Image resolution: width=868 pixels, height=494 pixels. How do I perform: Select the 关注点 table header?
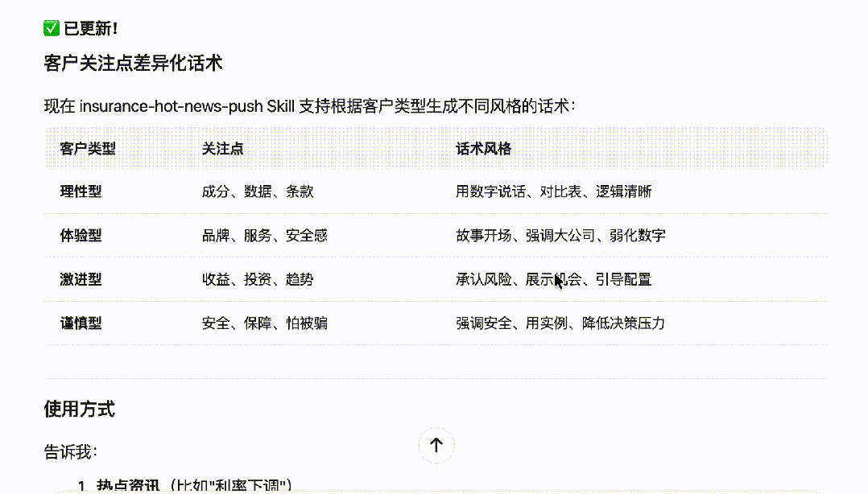pos(223,149)
